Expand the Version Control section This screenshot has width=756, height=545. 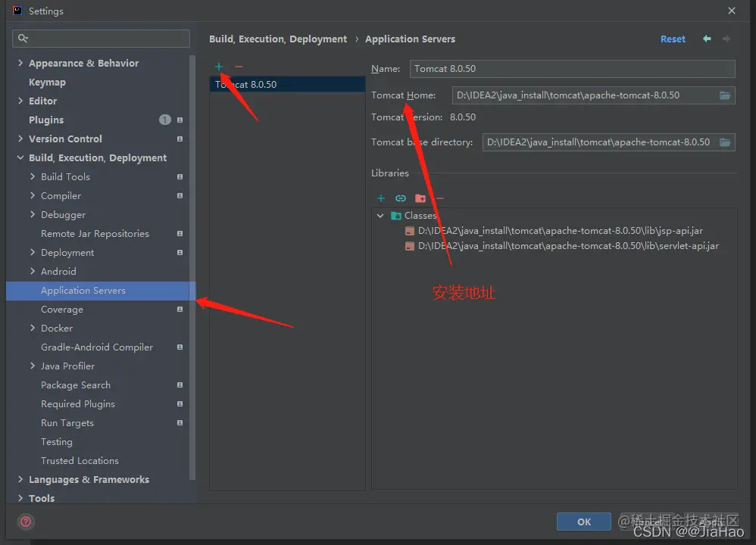click(x=20, y=139)
